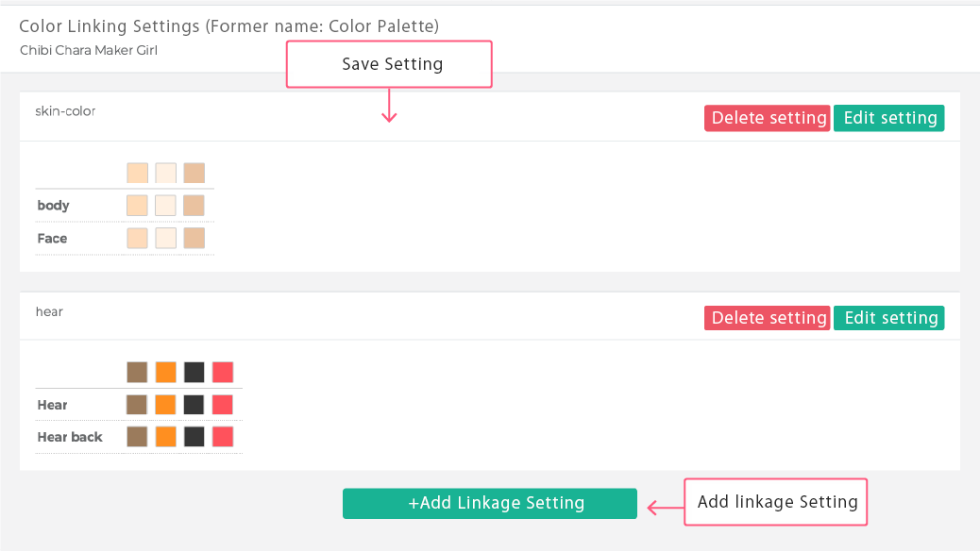Pick the palest swatch in Face row

point(165,238)
